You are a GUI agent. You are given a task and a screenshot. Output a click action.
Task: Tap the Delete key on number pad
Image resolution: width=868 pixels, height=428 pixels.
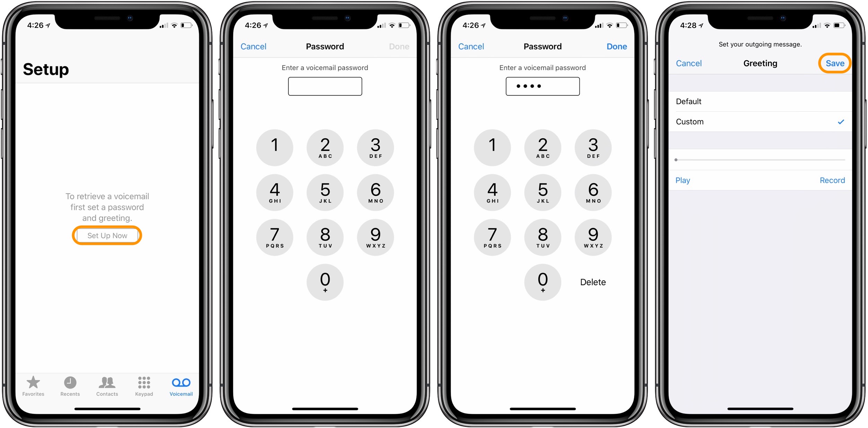tap(592, 282)
